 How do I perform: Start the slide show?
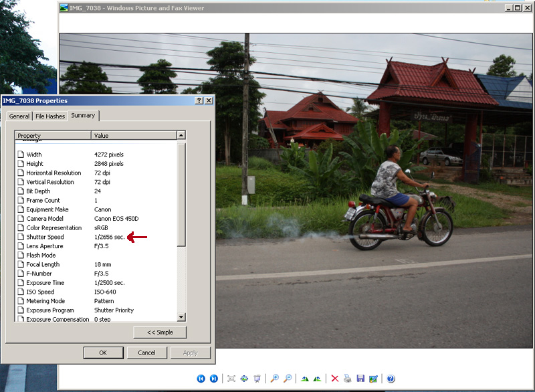click(x=257, y=379)
